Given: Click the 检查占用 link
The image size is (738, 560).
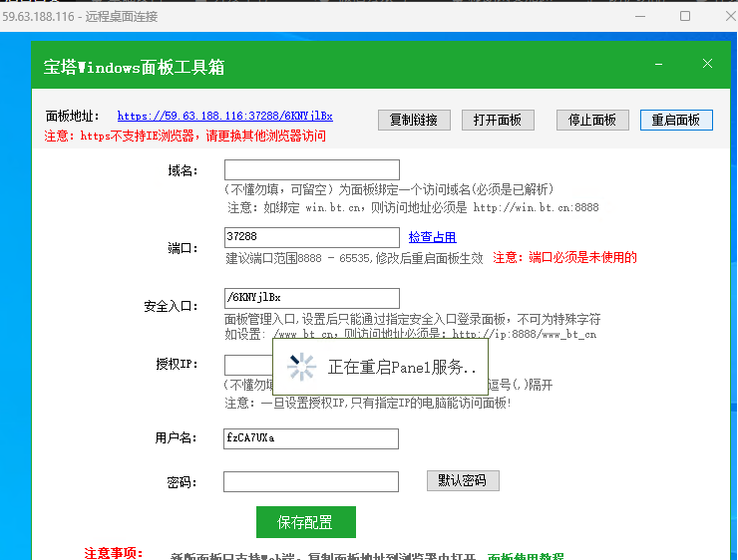Looking at the screenshot, I should (432, 237).
